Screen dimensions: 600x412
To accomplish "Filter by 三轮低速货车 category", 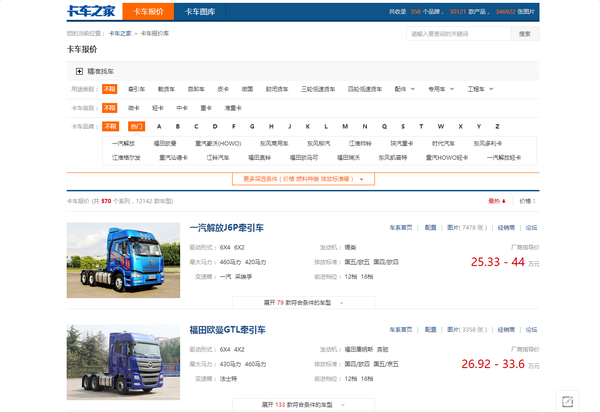I will coord(318,89).
